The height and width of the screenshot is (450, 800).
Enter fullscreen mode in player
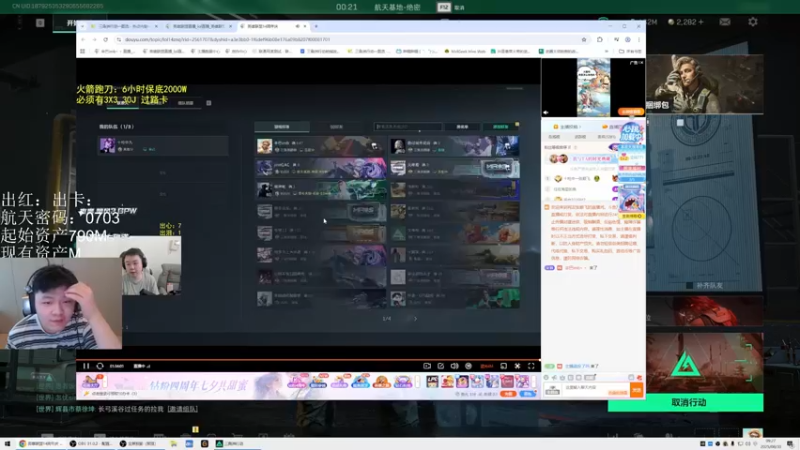pyautogui.click(x=531, y=366)
